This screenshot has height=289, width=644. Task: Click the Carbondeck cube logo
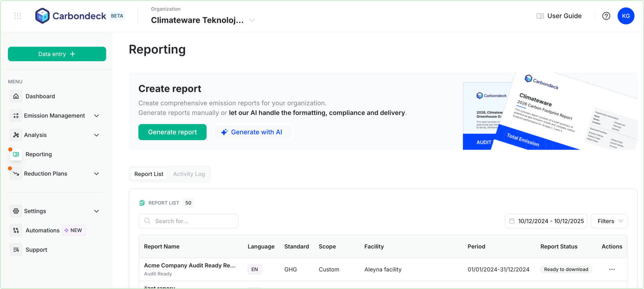click(x=43, y=16)
